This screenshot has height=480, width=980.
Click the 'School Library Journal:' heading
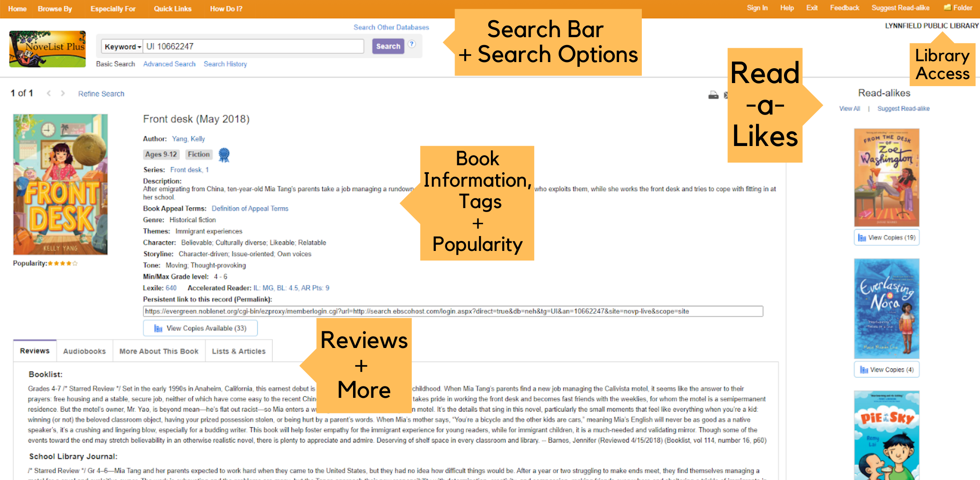click(x=73, y=456)
